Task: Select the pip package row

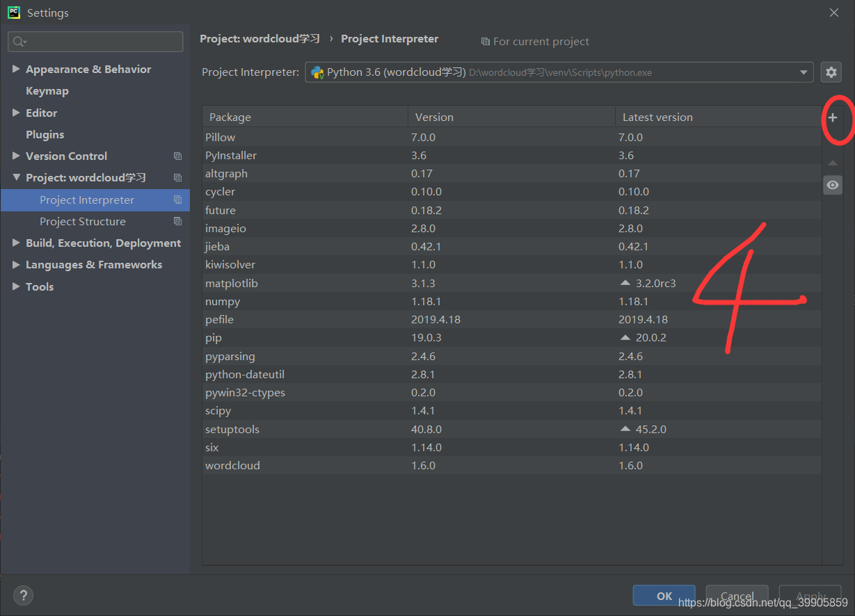Action: tap(511, 337)
